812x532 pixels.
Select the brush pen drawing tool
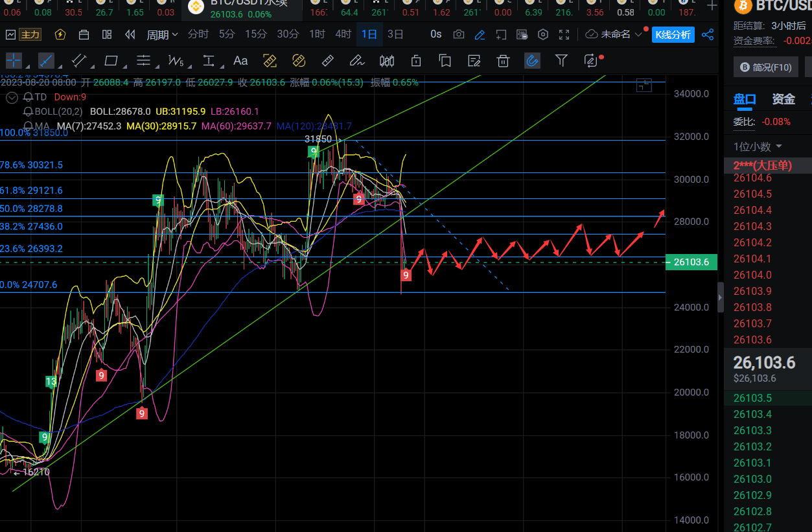[356, 61]
